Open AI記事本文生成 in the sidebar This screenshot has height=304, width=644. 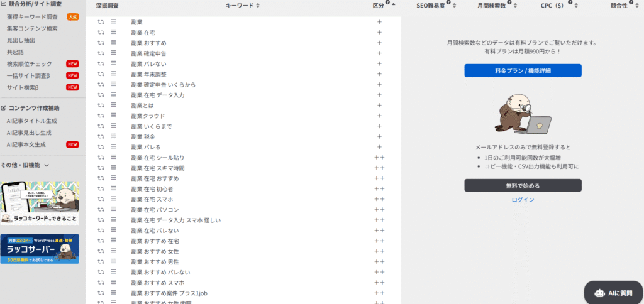pos(26,145)
